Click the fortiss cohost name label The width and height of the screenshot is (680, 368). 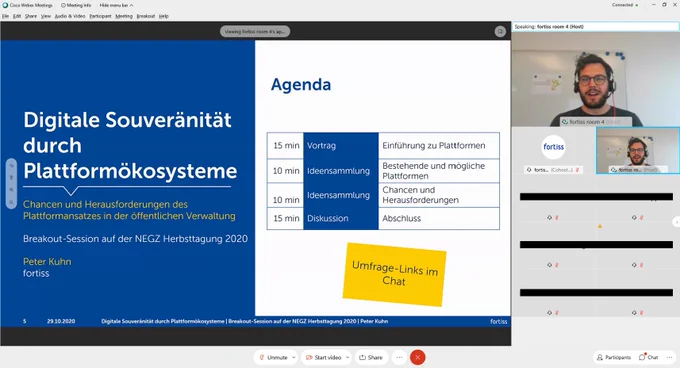[x=553, y=170]
